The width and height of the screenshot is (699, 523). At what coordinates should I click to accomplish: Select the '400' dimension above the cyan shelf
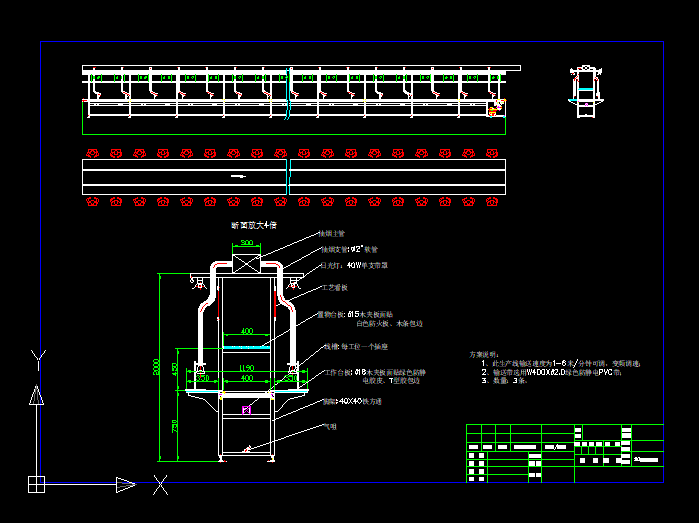click(247, 331)
